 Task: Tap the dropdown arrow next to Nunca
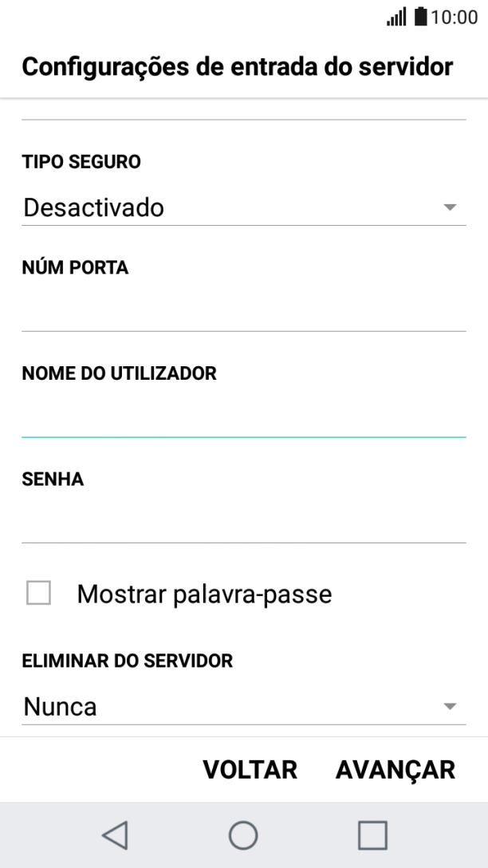click(451, 705)
